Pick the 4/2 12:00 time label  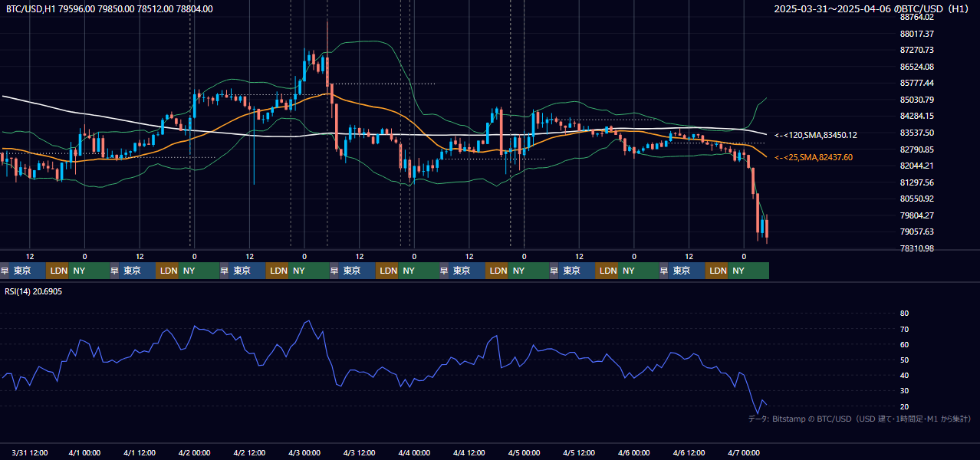249,452
